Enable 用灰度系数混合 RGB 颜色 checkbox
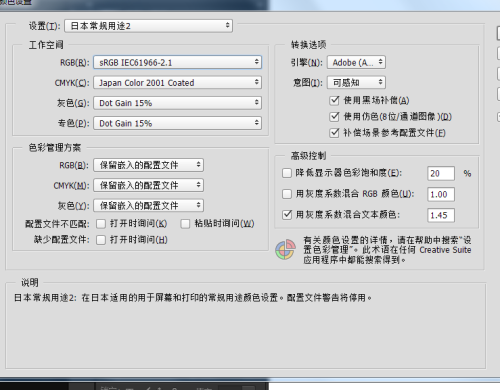Viewport: 500px width, 390px height. coord(287,194)
